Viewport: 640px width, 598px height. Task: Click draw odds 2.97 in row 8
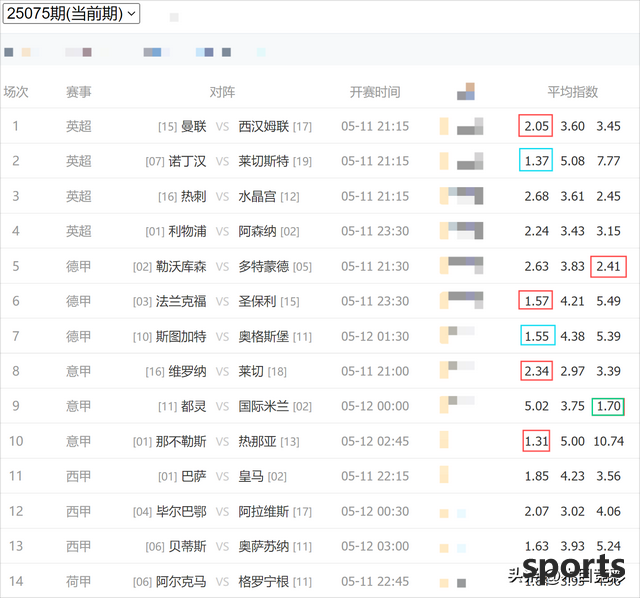pos(572,371)
